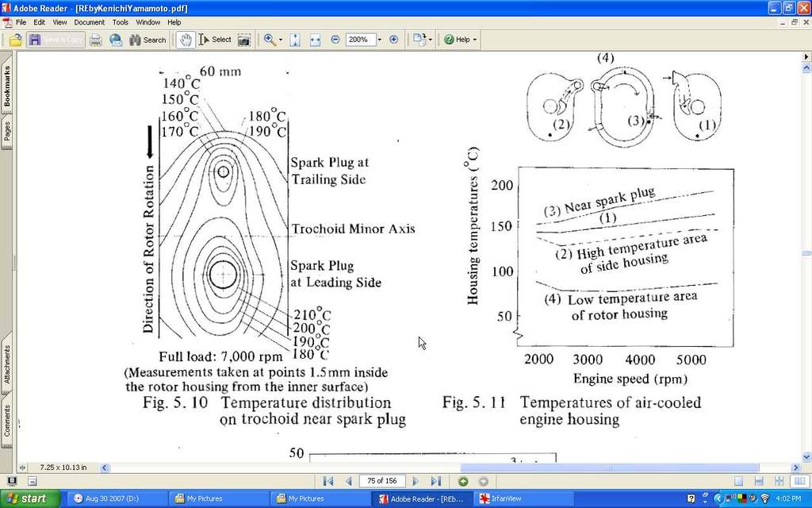This screenshot has width=812, height=508.
Task: Zoom in with the plus button
Action: point(393,40)
